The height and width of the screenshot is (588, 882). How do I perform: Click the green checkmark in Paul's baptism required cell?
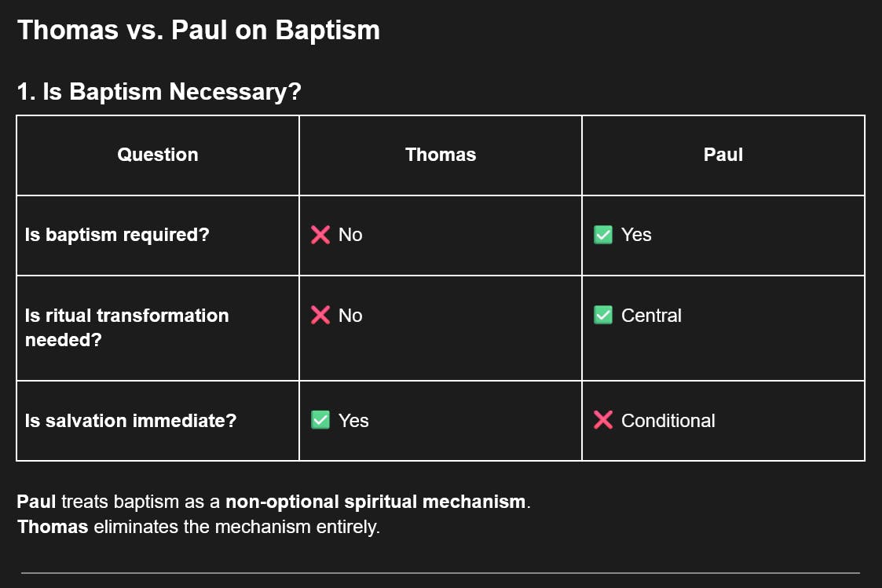(x=603, y=235)
